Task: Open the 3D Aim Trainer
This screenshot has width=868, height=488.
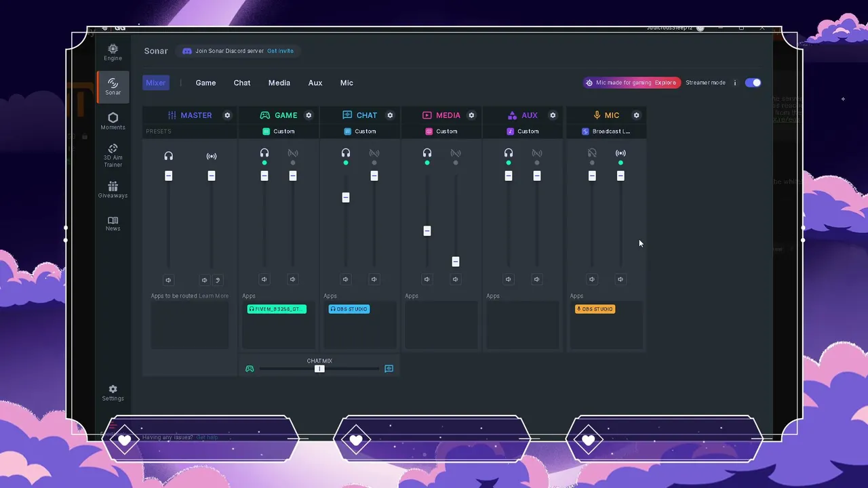Action: pos(113,155)
